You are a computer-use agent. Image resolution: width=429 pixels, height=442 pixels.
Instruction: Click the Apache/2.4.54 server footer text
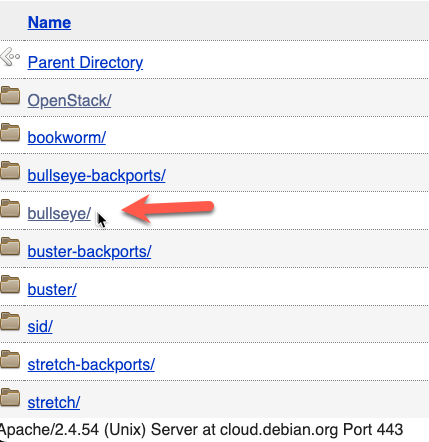pos(201,430)
